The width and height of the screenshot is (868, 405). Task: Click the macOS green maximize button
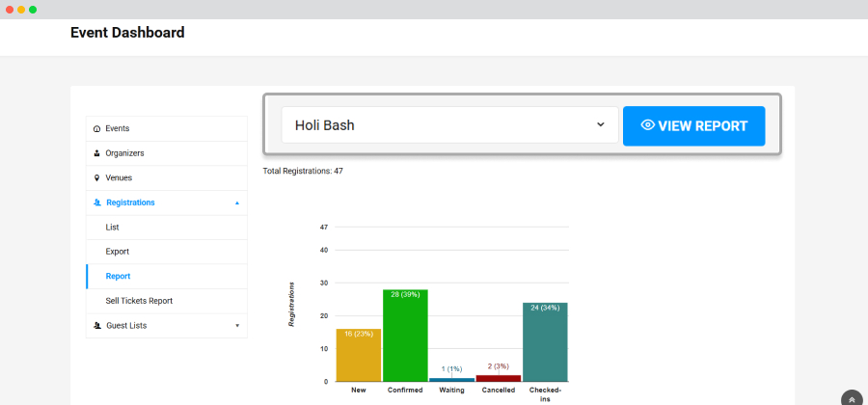(x=33, y=10)
